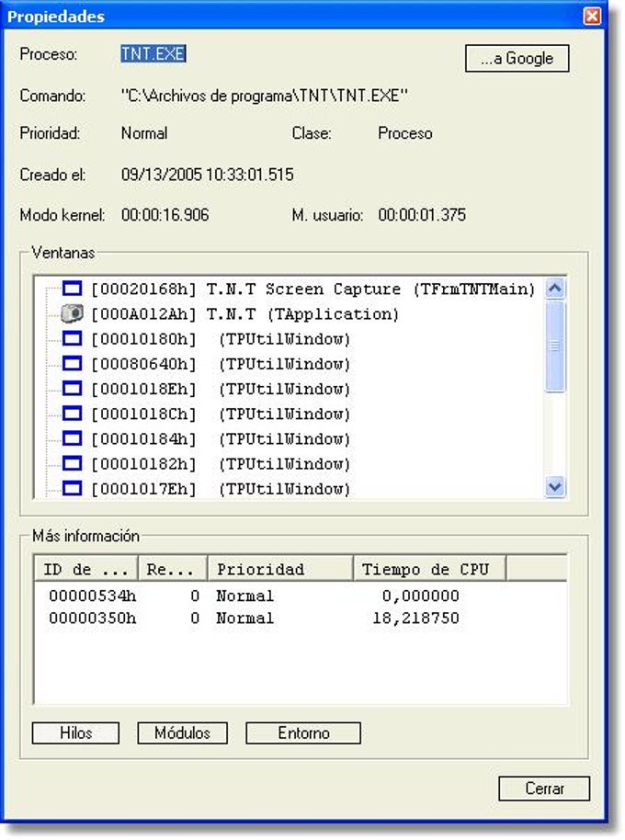The width and height of the screenshot is (625, 840).
Task: Click the 'Re...' column header
Action: point(173,569)
